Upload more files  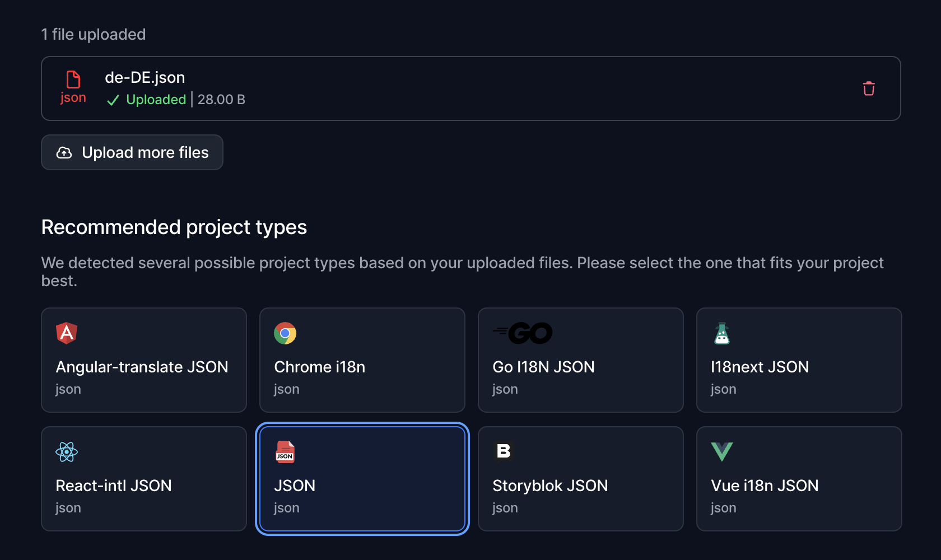(x=132, y=152)
